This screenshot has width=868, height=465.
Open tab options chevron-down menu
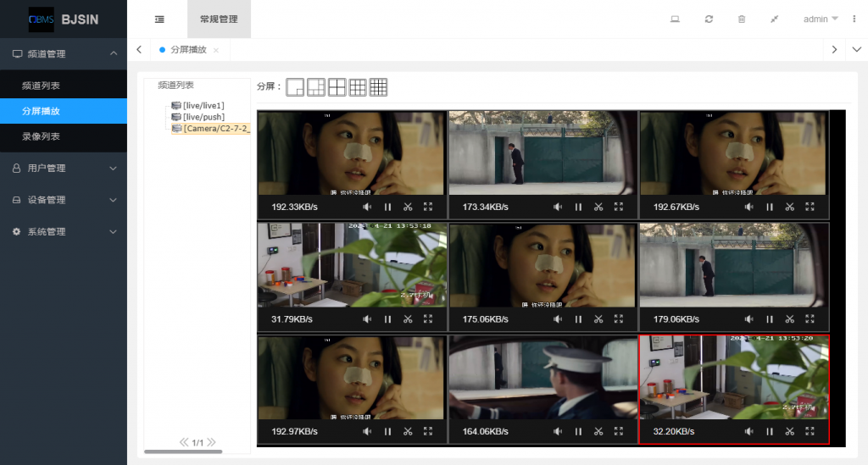[856, 49]
